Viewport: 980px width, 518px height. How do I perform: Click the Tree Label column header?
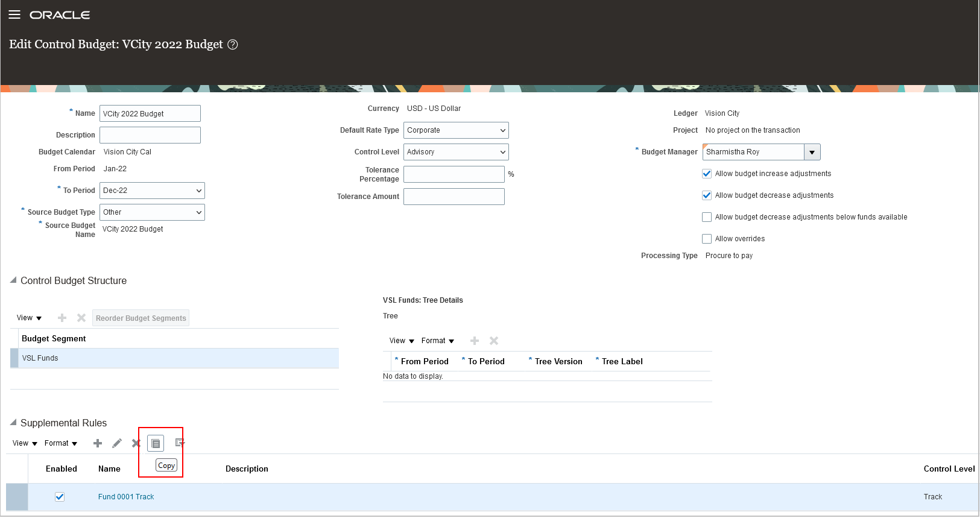click(x=622, y=362)
